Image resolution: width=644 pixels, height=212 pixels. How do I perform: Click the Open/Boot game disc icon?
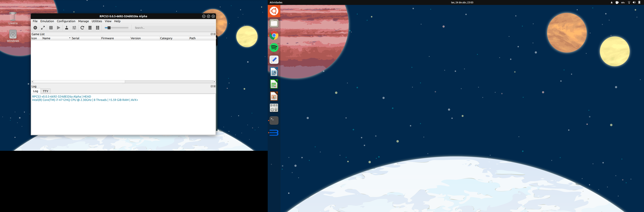point(35,28)
